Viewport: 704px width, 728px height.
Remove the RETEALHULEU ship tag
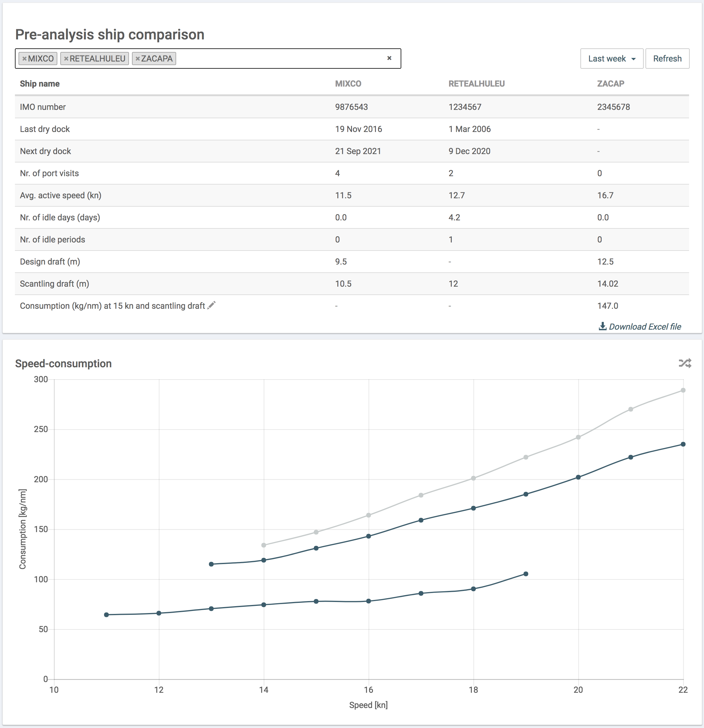[66, 59]
